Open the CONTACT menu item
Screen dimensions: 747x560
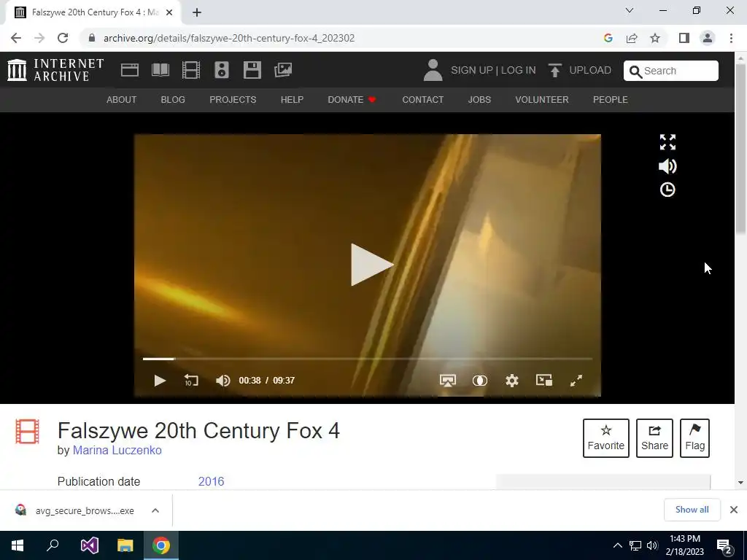[422, 99]
